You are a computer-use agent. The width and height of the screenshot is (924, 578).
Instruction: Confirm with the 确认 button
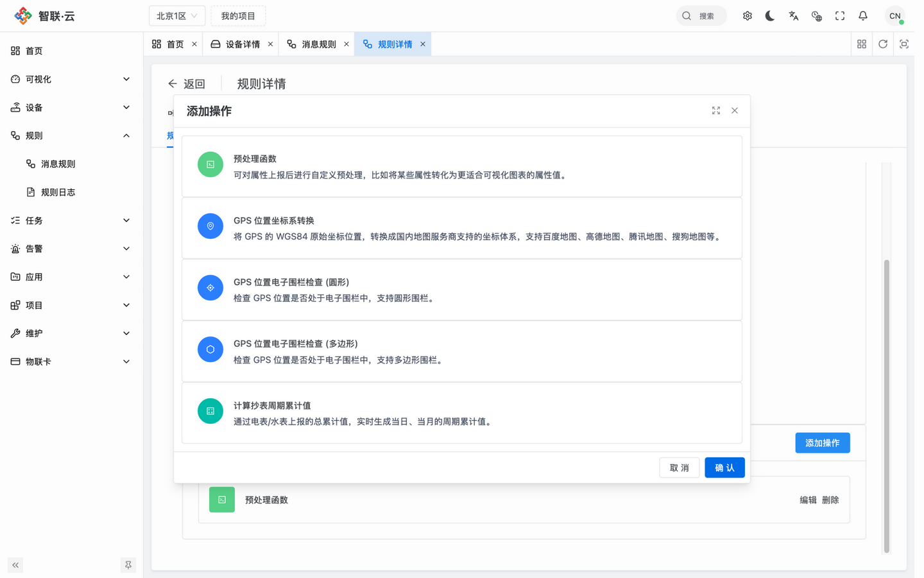click(x=724, y=468)
